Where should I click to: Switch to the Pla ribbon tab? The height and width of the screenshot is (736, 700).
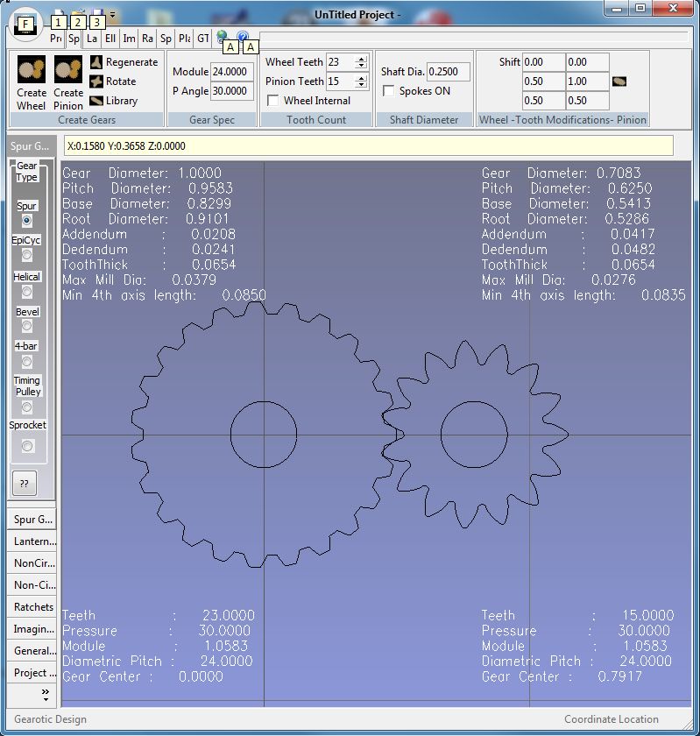185,39
